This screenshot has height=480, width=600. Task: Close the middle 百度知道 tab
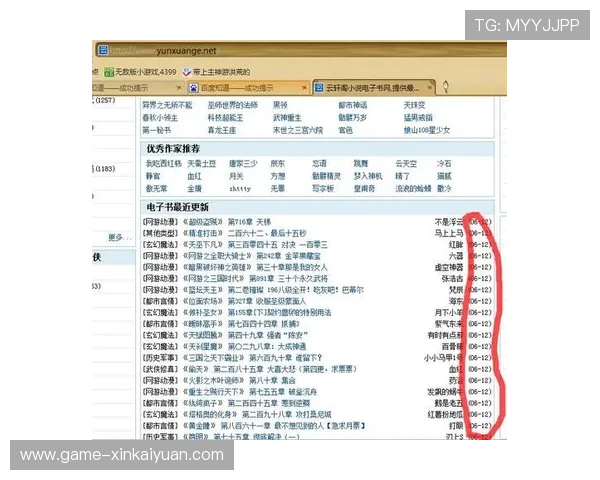click(304, 88)
